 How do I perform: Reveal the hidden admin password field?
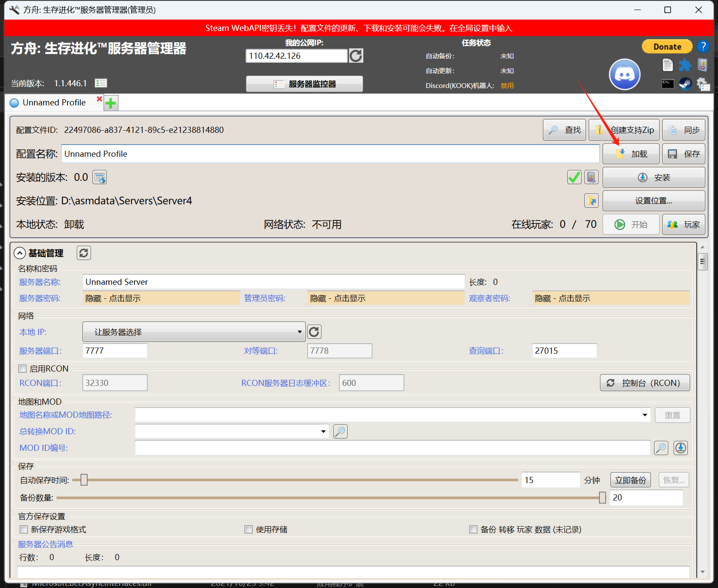[386, 298]
